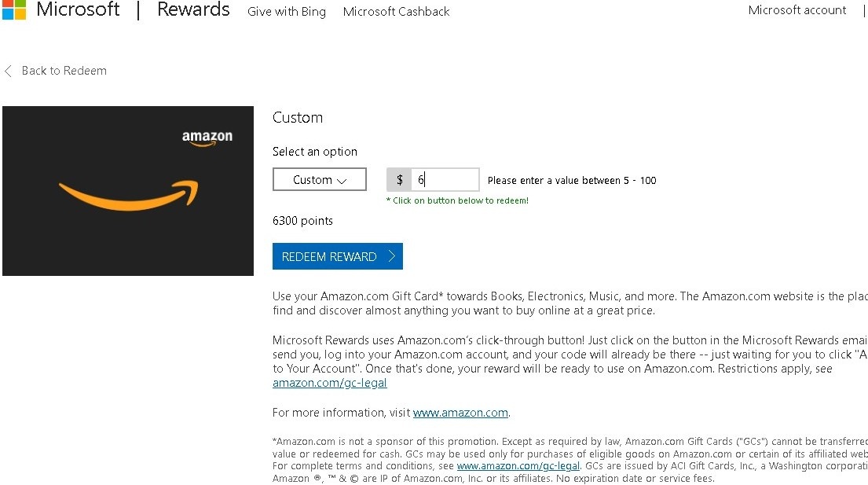Open www.amazon.com/gc-legal terms link in footnote

point(518,466)
